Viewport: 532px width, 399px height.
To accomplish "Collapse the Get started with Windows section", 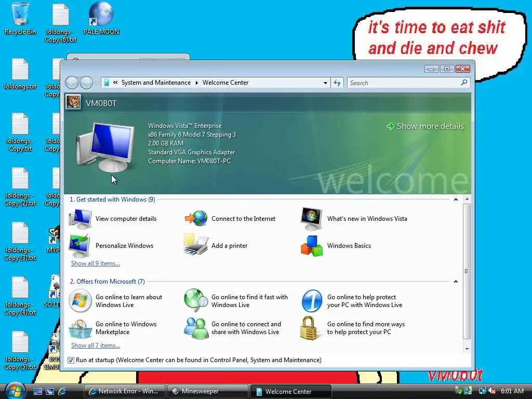I will coord(456,199).
